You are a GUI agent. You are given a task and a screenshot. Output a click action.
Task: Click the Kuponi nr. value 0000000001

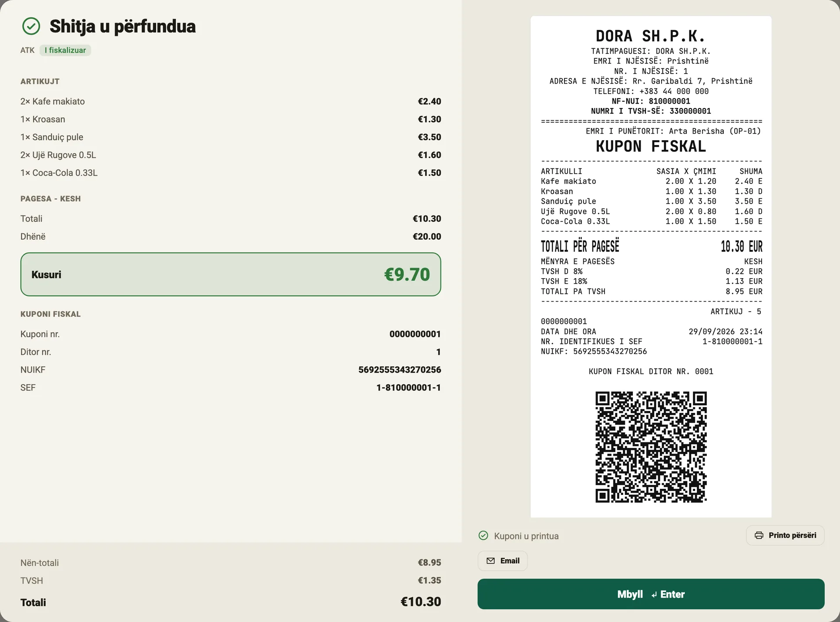coord(415,334)
